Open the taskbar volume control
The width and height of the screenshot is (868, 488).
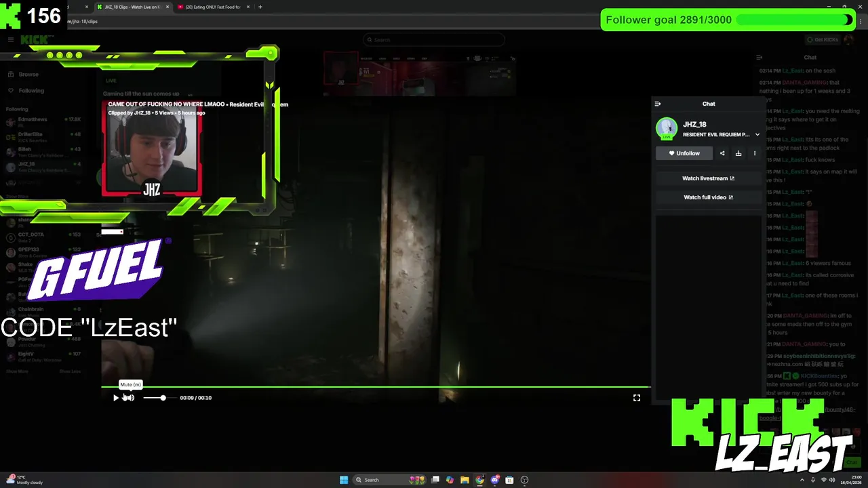(x=832, y=480)
